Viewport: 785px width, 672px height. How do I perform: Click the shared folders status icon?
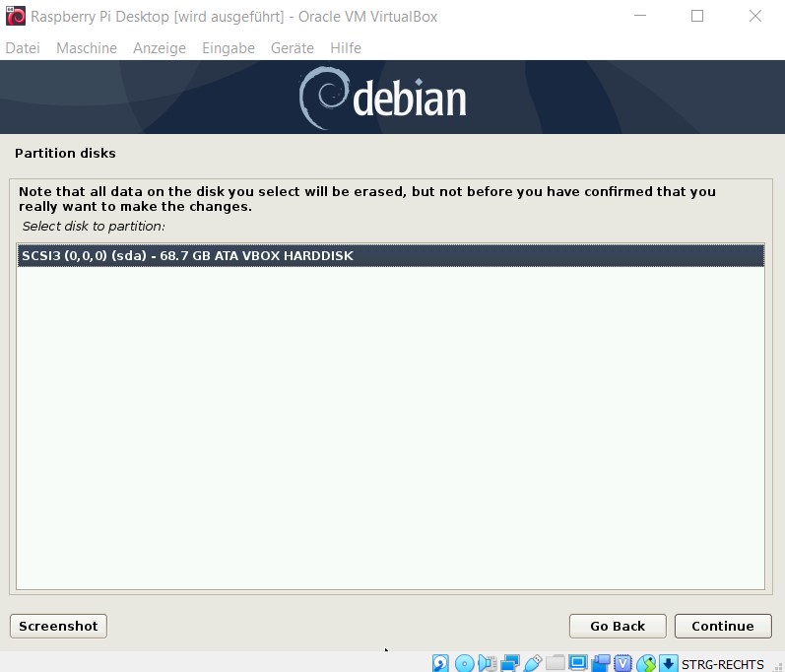(556, 663)
